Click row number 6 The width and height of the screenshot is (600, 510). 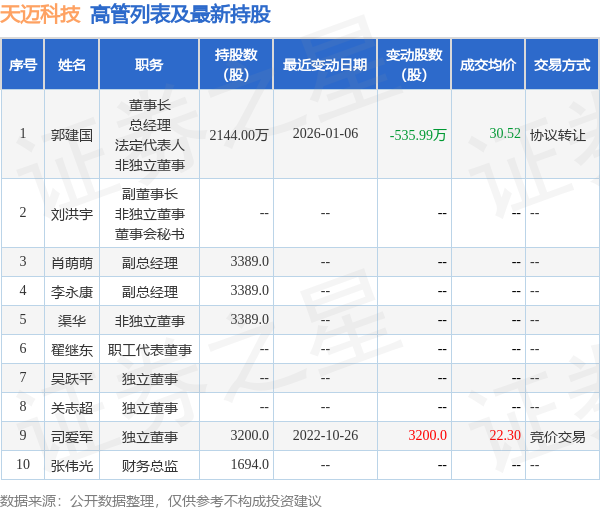[23, 349]
